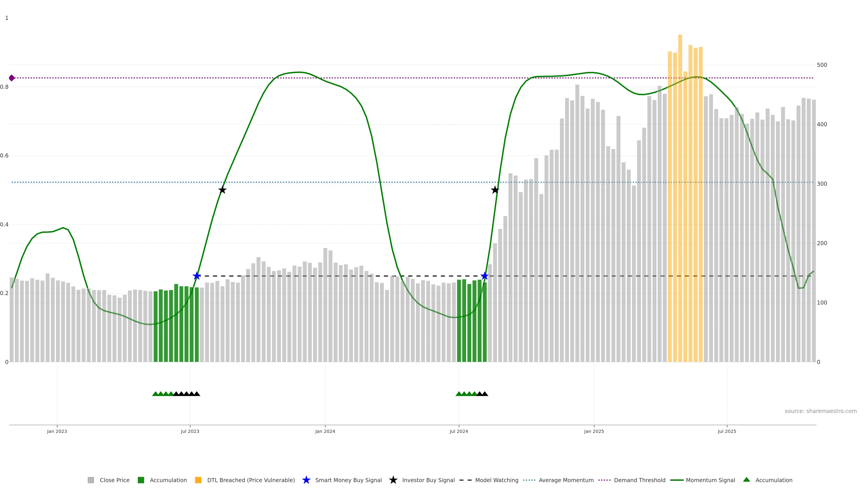
Task: Click the source: sharemaestro.com text
Action: click(x=821, y=411)
